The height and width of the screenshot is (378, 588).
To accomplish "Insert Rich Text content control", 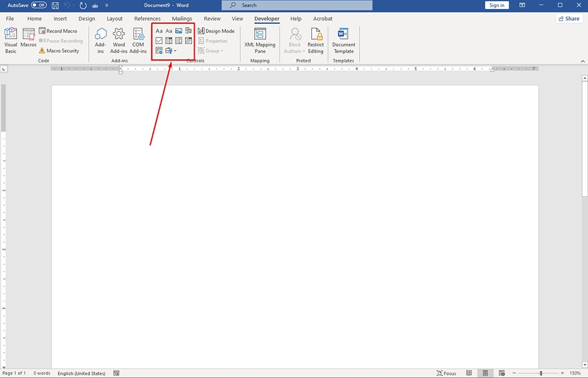I will pos(159,31).
